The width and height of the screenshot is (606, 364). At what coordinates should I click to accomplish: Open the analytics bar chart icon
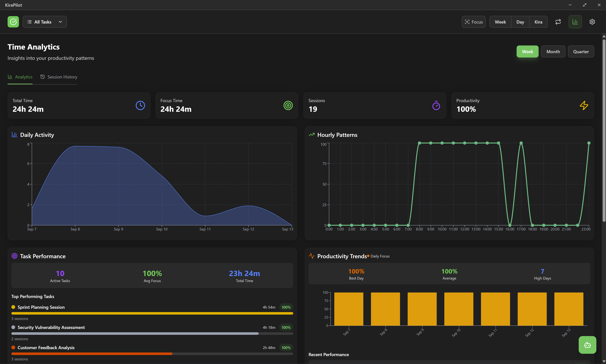[575, 22]
